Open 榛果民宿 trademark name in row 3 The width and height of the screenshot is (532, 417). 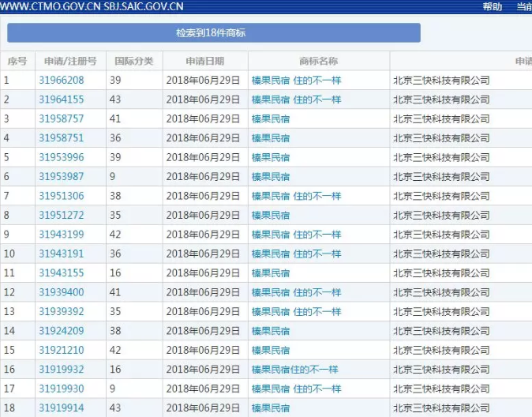tap(271, 118)
